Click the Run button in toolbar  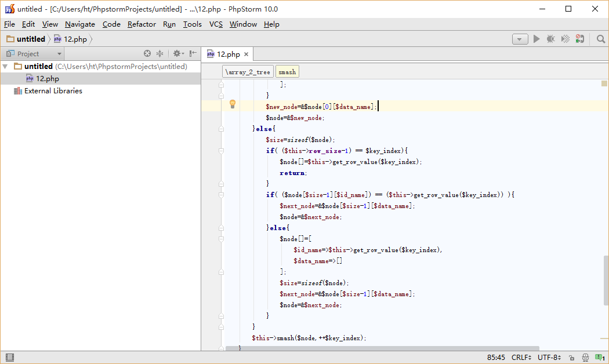[536, 39]
